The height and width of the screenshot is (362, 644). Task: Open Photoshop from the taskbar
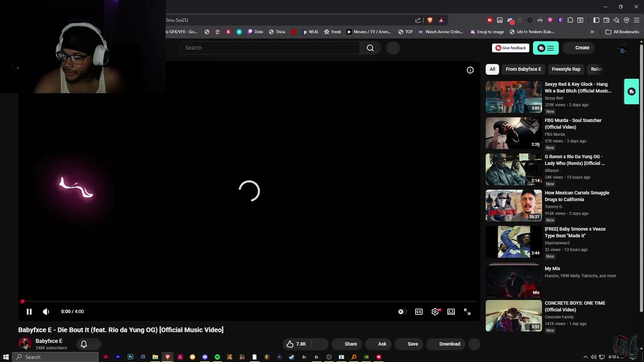(130, 357)
